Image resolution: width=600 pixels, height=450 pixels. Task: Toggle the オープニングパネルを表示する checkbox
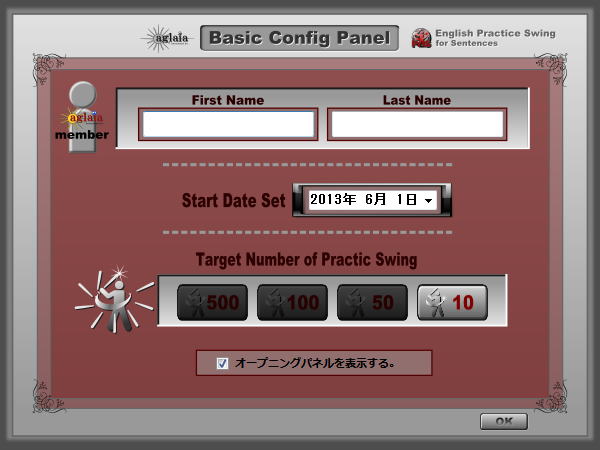(222, 363)
